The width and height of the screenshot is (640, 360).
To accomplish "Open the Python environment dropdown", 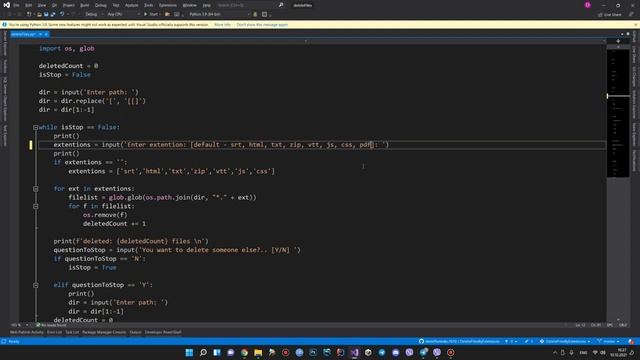I will click(219, 14).
